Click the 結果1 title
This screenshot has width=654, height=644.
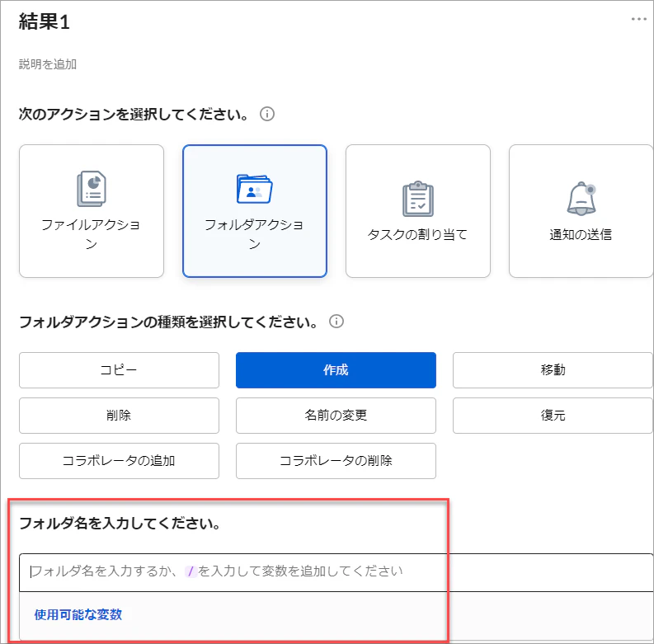44,21
